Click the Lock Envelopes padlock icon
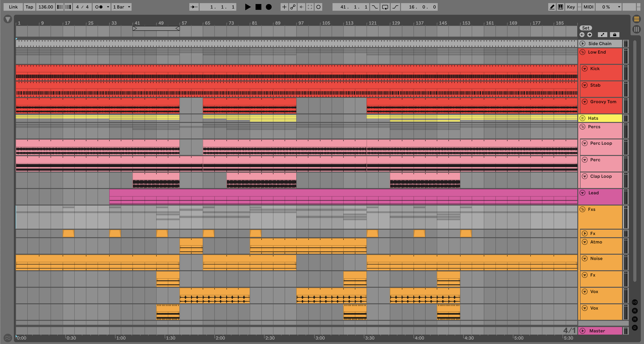The height and width of the screenshot is (344, 644). pyautogui.click(x=614, y=35)
